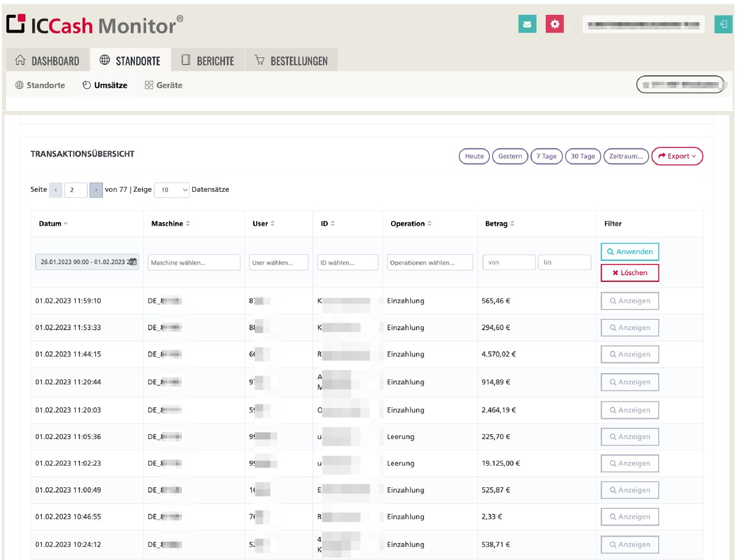Image resolution: width=740 pixels, height=560 pixels.
Task: Sort table by User column arrows
Action: pos(272,224)
